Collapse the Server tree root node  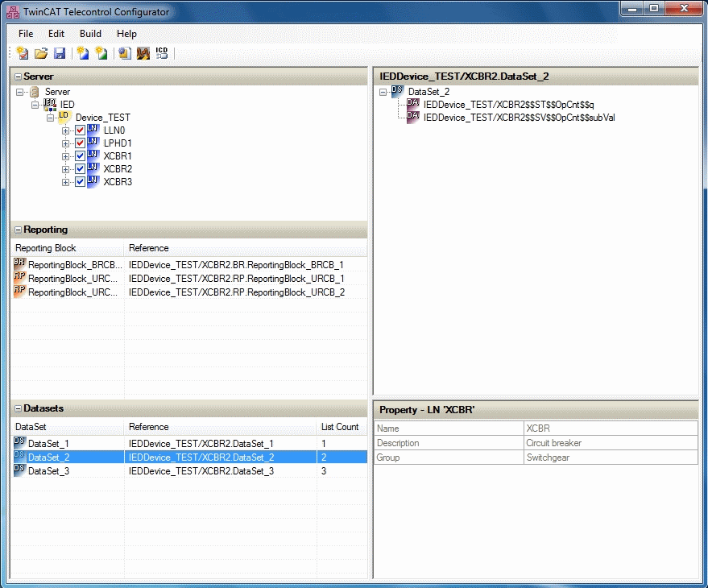[x=19, y=92]
